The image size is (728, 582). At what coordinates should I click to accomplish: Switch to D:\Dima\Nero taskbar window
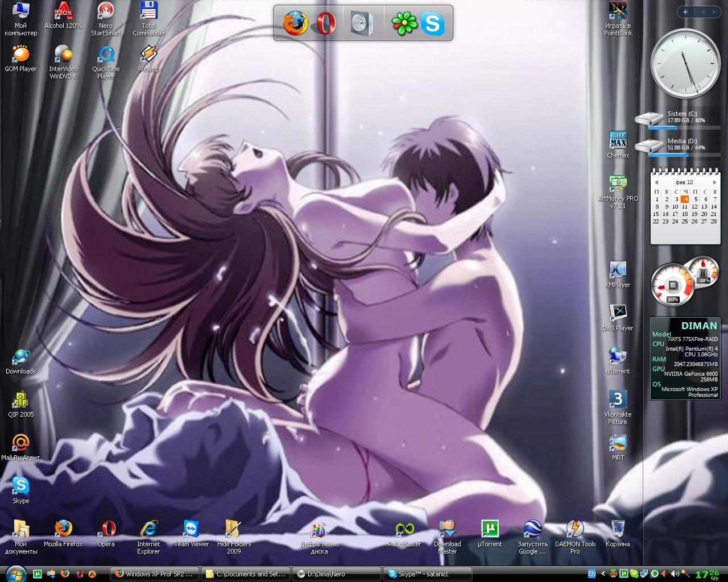tap(336, 574)
